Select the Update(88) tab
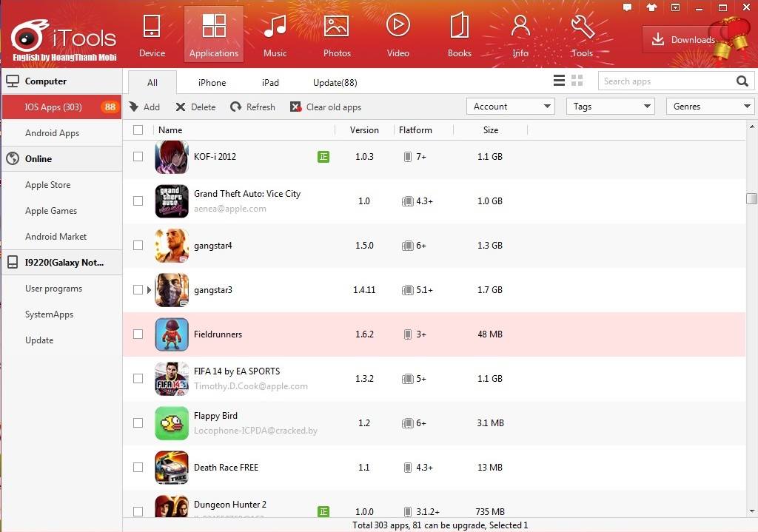Viewport: 758px width, 532px height. point(335,83)
